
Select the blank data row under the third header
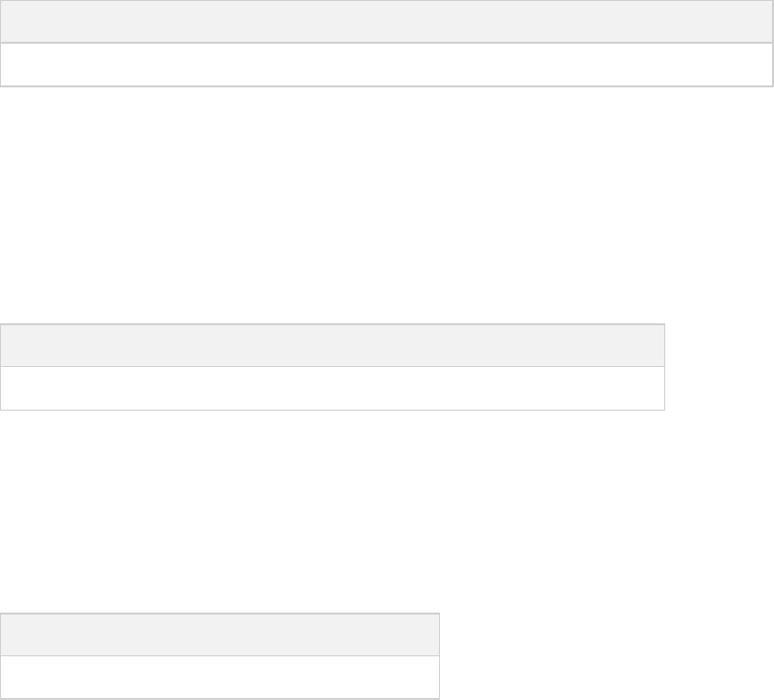coord(219,678)
